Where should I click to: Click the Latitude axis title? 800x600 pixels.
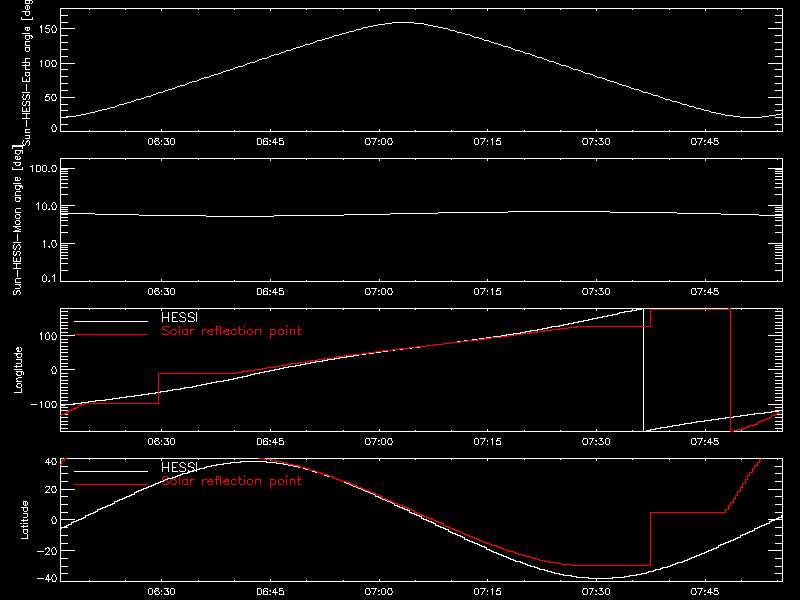[24, 520]
